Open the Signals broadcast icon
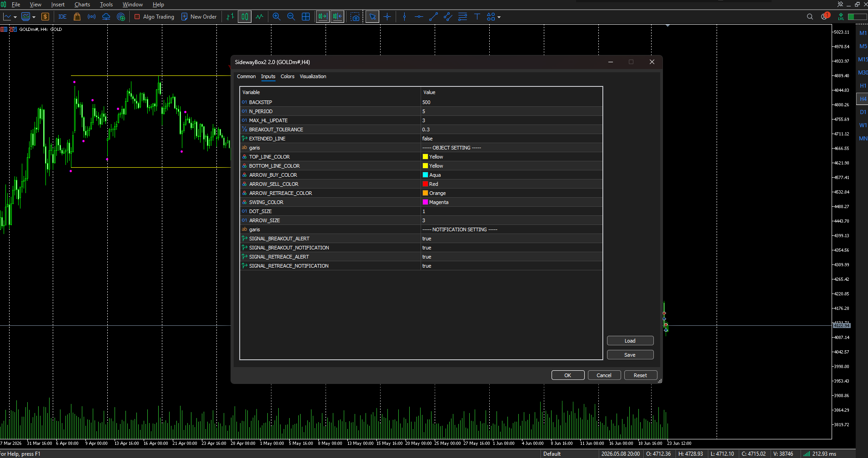868x458 pixels. (x=92, y=17)
